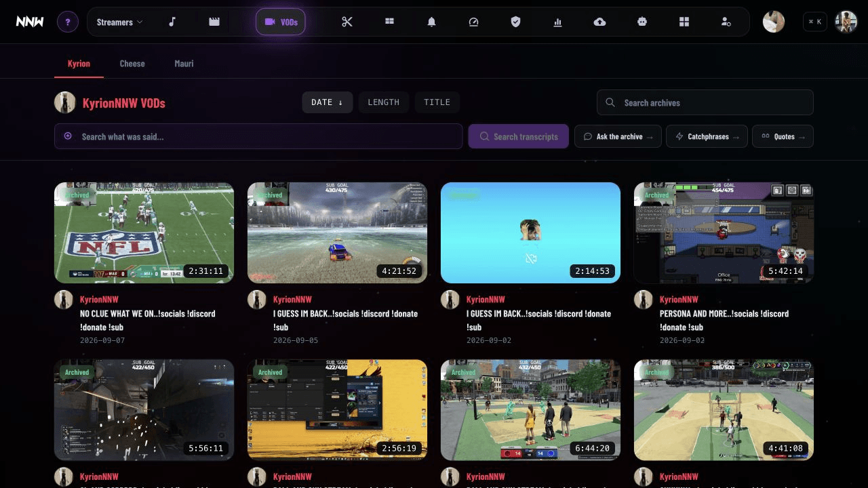Image resolution: width=868 pixels, height=488 pixels.
Task: Open notifications bell
Action: pyautogui.click(x=431, y=22)
